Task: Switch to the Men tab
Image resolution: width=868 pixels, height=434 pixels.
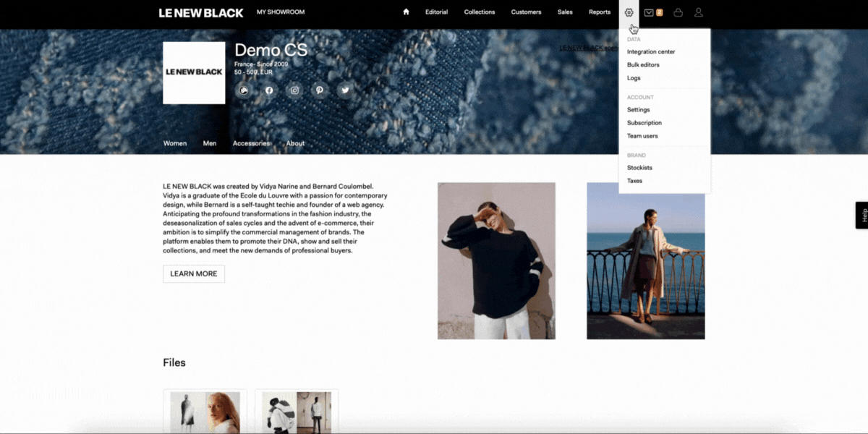Action: (x=210, y=143)
